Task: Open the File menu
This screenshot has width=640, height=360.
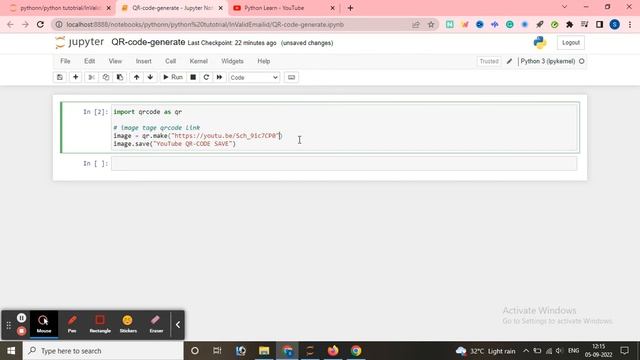Action: click(x=65, y=61)
